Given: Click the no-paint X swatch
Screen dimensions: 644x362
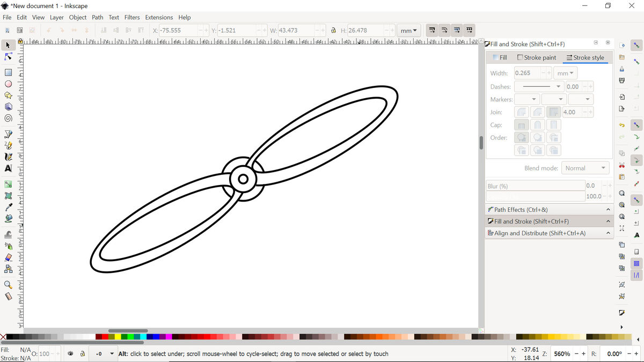Looking at the screenshot, I should [4, 337].
